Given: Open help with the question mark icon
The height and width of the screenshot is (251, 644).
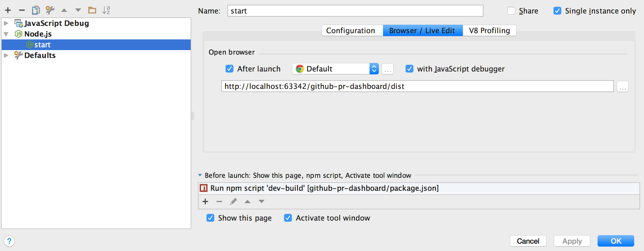Looking at the screenshot, I should tap(9, 241).
